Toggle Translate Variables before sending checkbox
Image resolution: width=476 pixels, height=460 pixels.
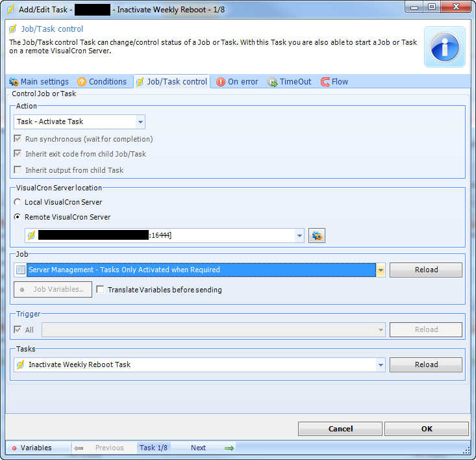click(101, 290)
